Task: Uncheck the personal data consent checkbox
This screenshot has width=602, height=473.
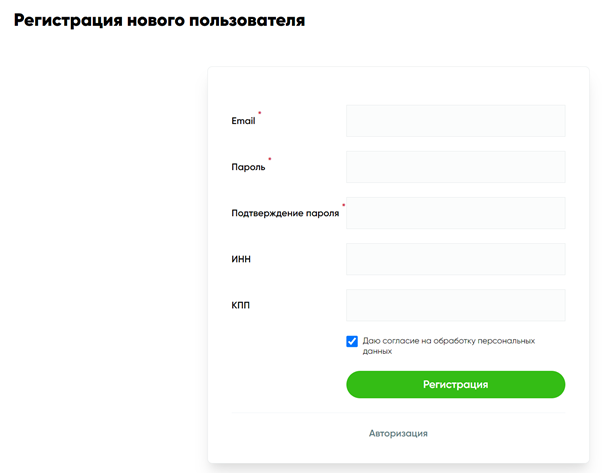Action: click(352, 341)
